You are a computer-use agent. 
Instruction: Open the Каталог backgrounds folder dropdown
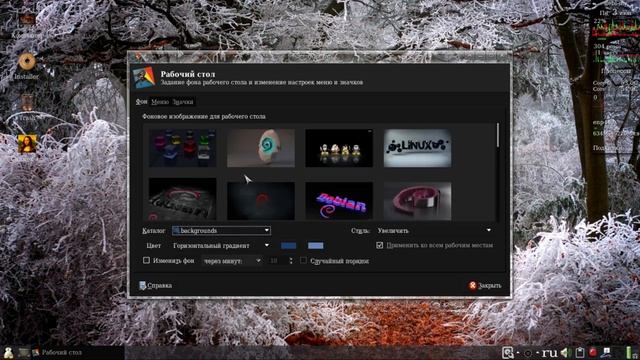(x=221, y=231)
